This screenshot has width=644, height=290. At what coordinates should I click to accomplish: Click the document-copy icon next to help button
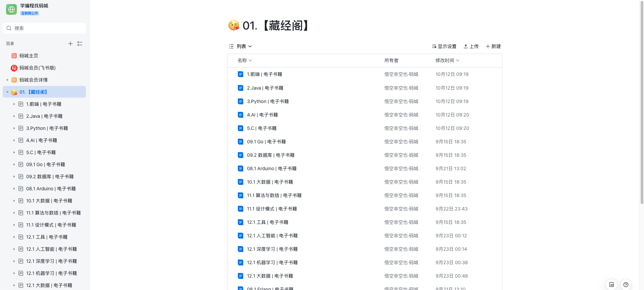611,285
